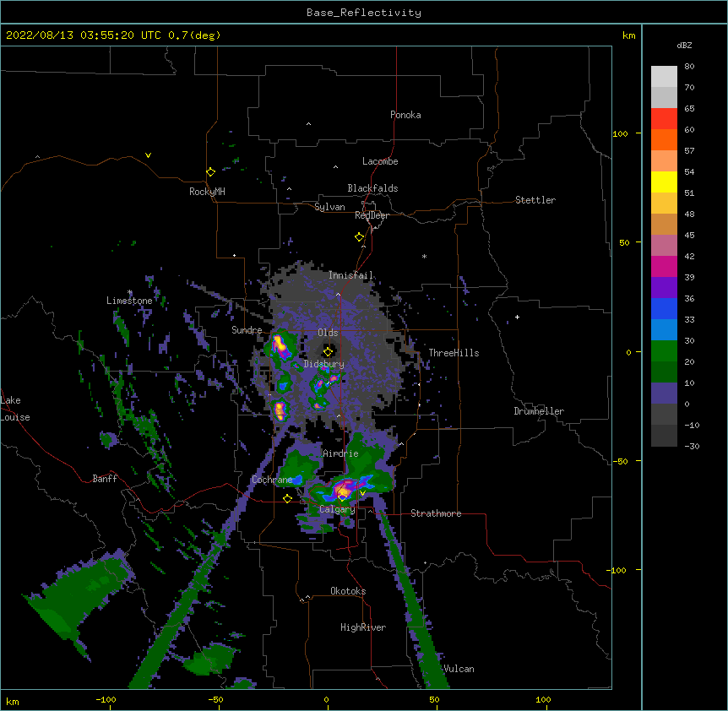Click the dBZ legend heading
Viewport: 728px width, 711px height.
(x=684, y=46)
